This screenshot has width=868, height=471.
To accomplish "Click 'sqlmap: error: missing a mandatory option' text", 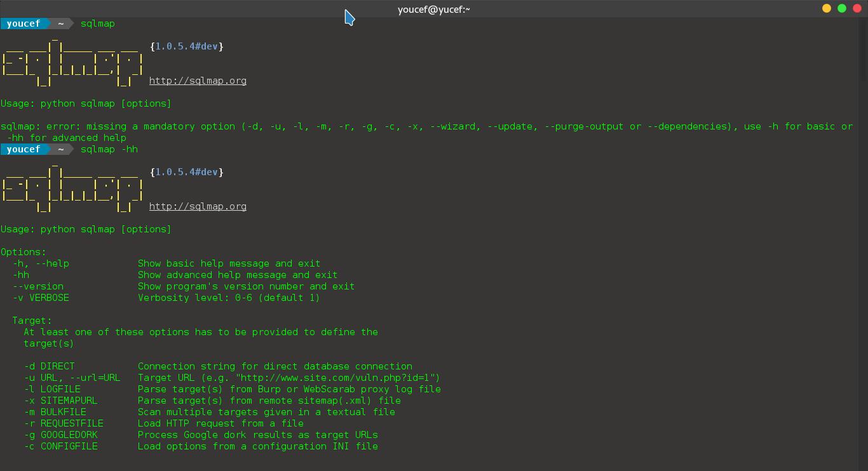I will click(118, 126).
